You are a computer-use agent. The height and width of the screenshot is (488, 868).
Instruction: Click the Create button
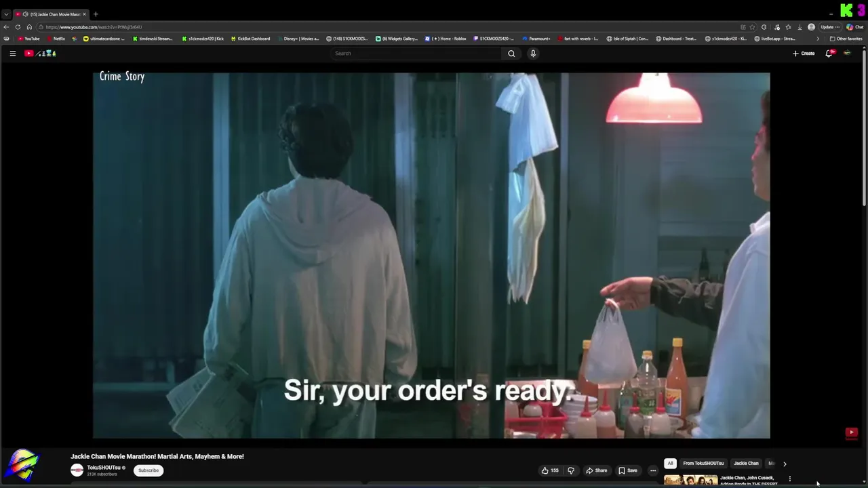804,54
